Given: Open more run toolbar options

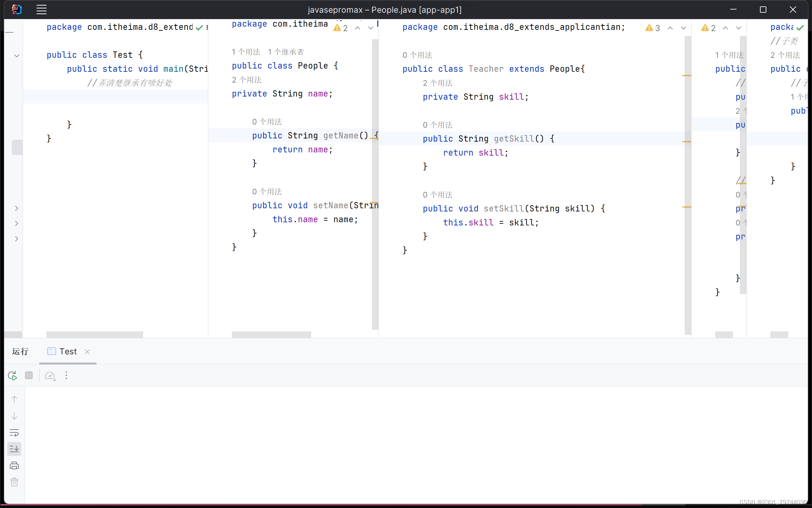Looking at the screenshot, I should [x=66, y=375].
